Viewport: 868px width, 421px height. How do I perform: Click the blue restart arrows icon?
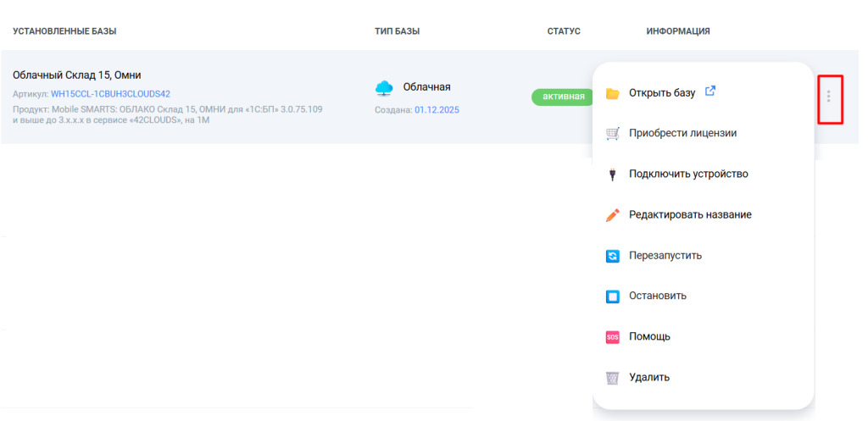pos(613,256)
